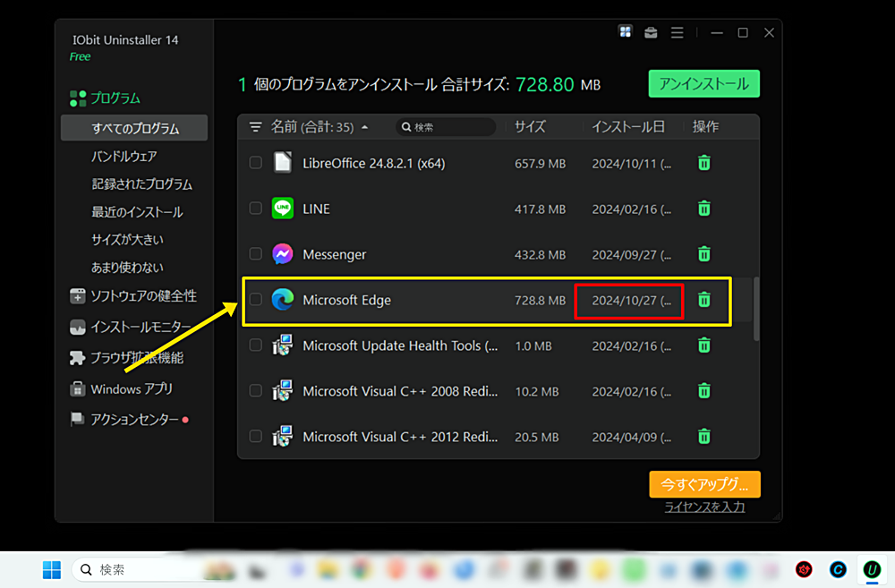Click the blue C icon on taskbar
Viewport: 895px width, 588px height.
point(838,570)
